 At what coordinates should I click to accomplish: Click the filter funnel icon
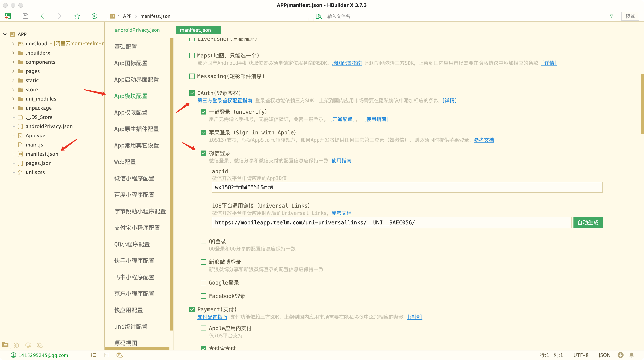coord(611,16)
